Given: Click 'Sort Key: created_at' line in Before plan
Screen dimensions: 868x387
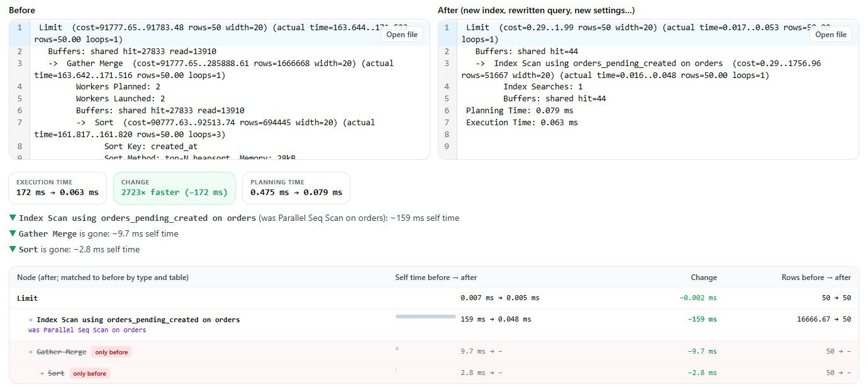Looking at the screenshot, I should click(x=150, y=146).
